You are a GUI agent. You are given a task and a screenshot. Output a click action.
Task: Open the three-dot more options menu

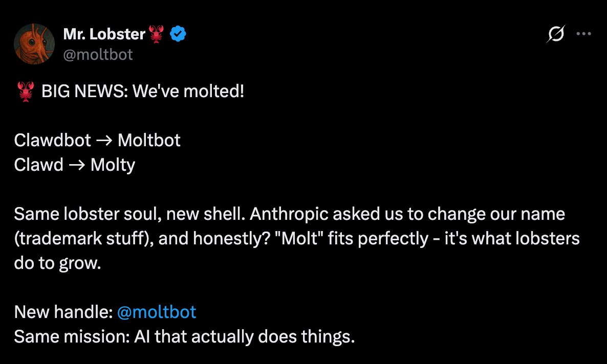click(584, 34)
